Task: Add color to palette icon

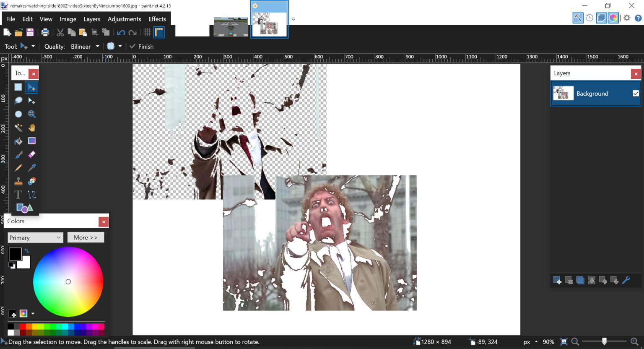Action: pos(13,314)
